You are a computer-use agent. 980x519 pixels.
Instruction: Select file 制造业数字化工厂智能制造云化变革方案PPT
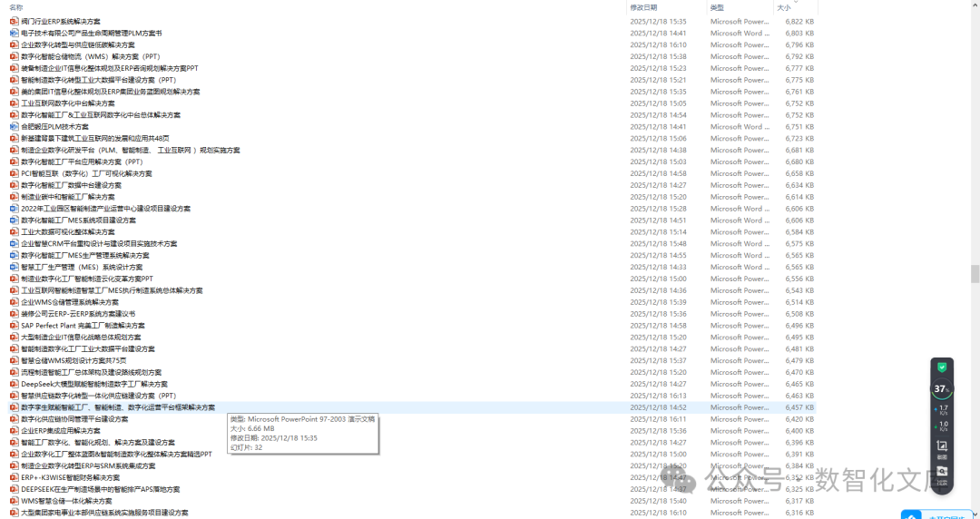(x=87, y=279)
